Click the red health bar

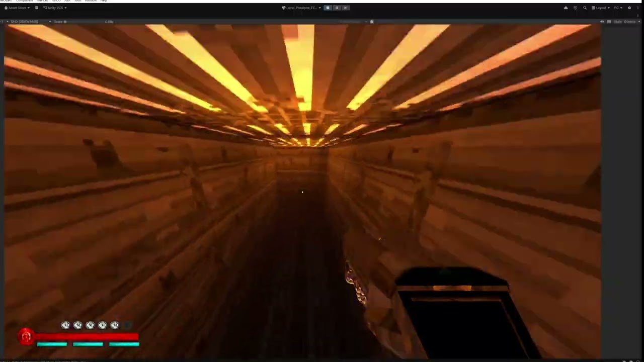coord(87,337)
